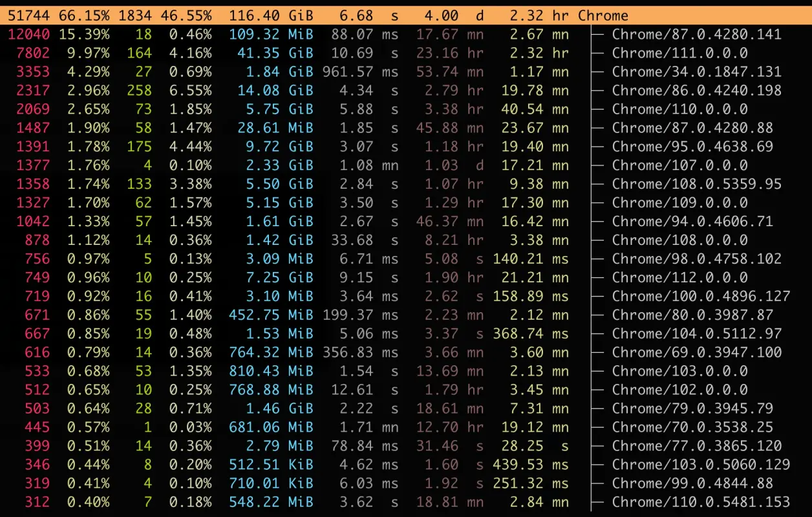Select the Chrome/100.0.4896.127 row
Viewport: 812px width, 517px height.
406,297
